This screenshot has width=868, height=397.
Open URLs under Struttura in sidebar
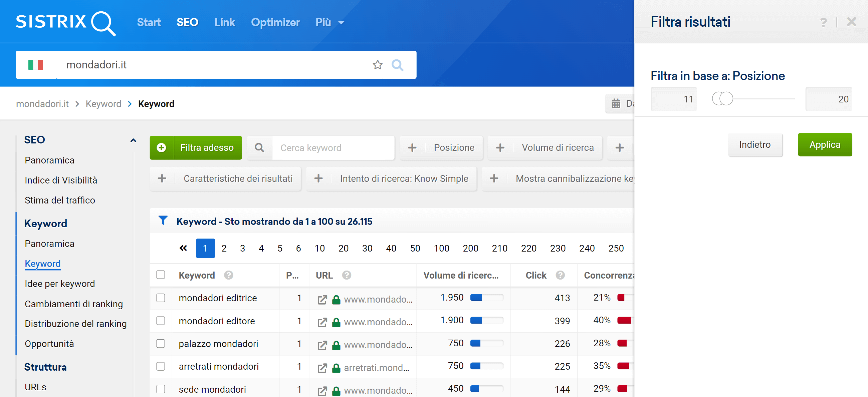tap(35, 387)
